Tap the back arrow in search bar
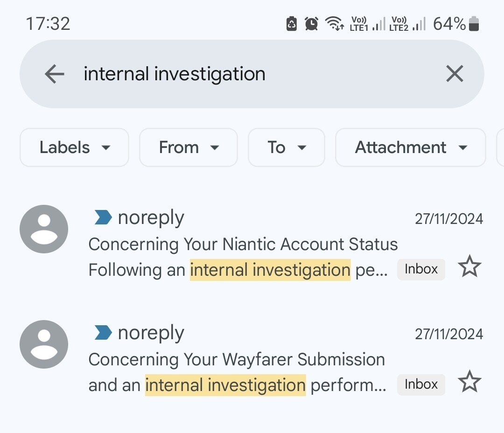This screenshot has height=433, width=504. pyautogui.click(x=55, y=74)
